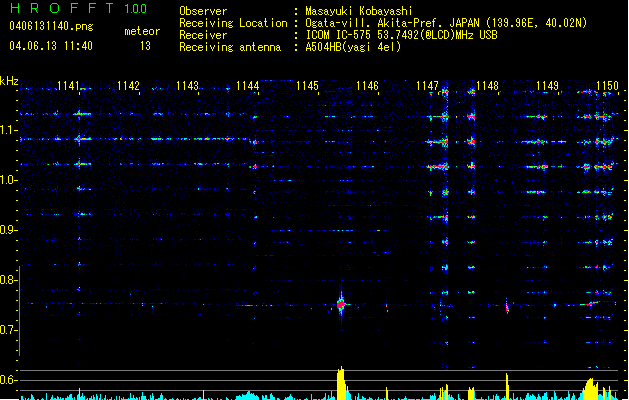Click the small echo below the 1148 marker

pos(507,308)
